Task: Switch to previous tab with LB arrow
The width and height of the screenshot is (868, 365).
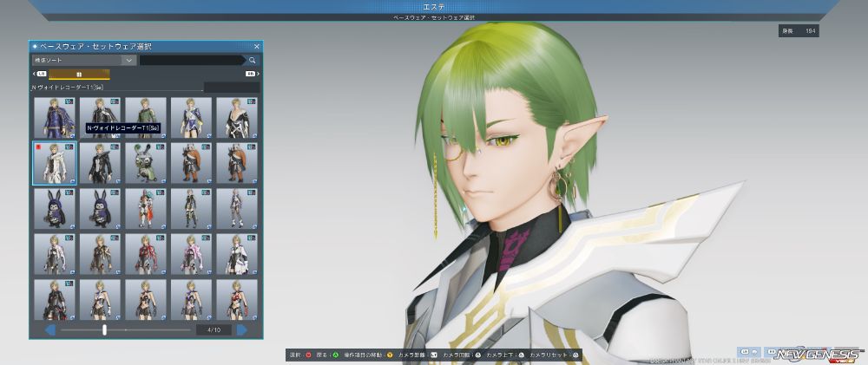Action: click(39, 74)
